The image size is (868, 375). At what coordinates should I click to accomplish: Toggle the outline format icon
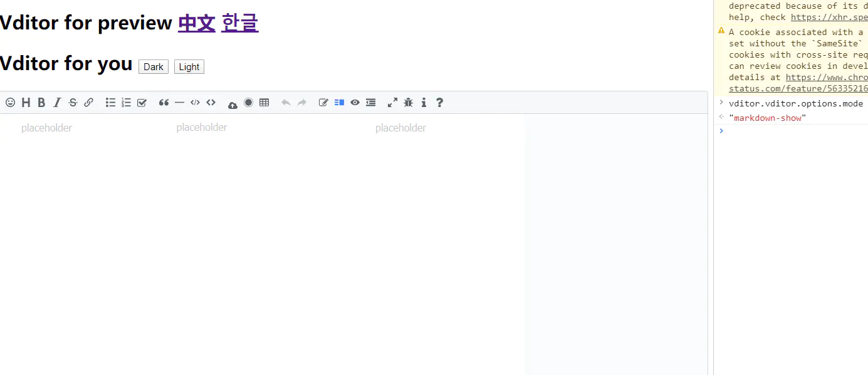point(370,103)
